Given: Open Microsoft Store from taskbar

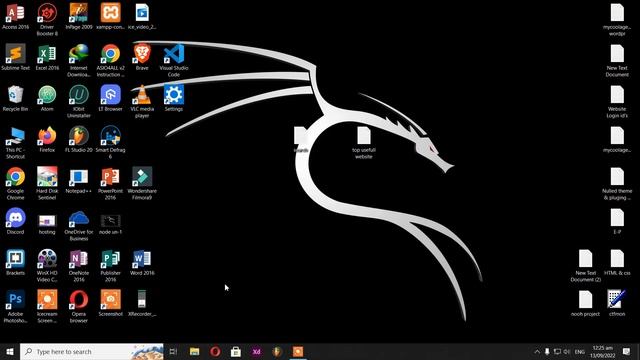Looking at the screenshot, I should tap(236, 351).
